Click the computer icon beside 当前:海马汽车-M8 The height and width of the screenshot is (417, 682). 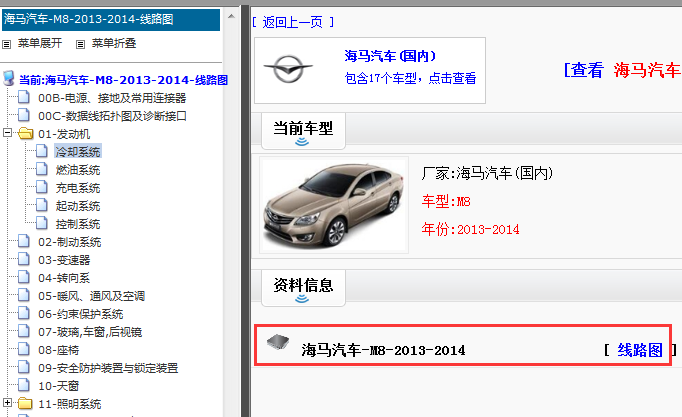point(9,79)
